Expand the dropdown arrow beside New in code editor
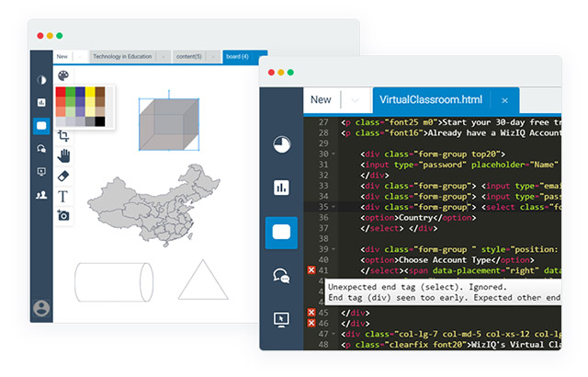 353,100
